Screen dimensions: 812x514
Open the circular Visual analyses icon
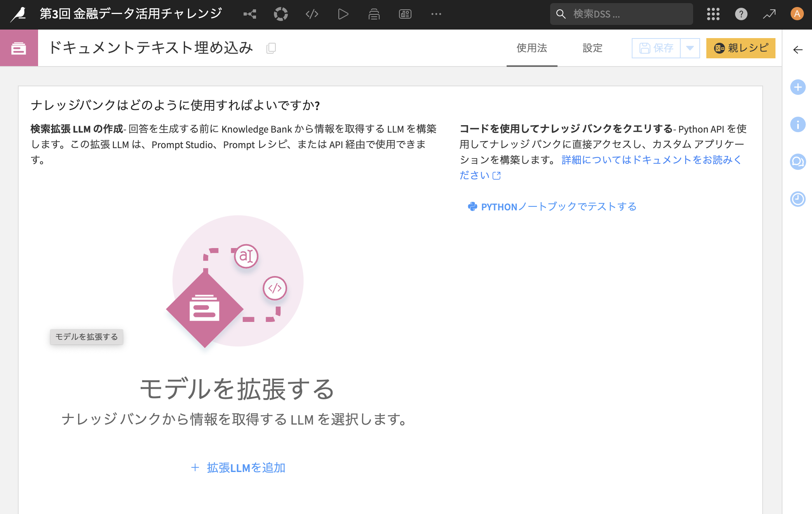click(x=281, y=14)
